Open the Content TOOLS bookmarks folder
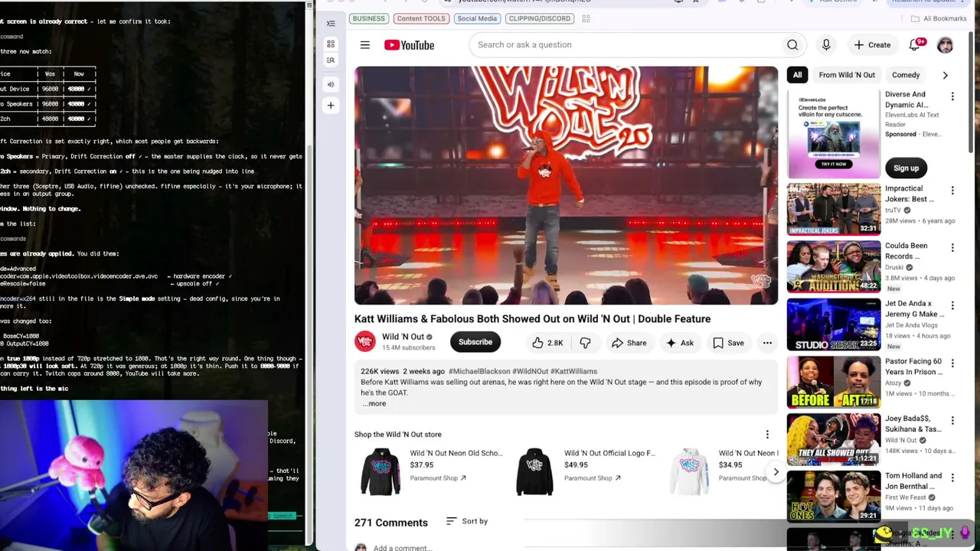 [x=421, y=18]
